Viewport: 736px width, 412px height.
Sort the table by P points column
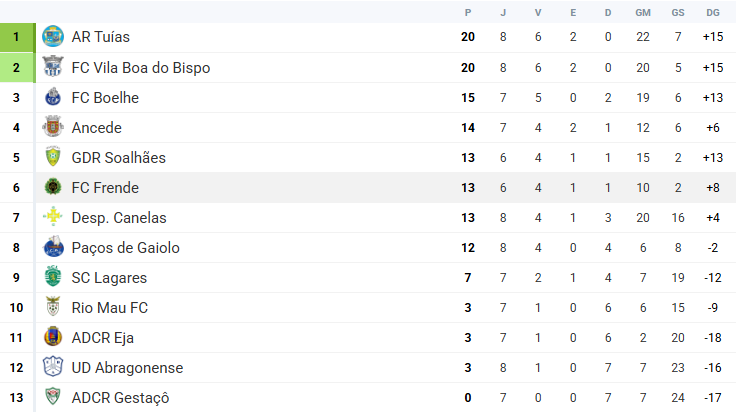tap(468, 12)
